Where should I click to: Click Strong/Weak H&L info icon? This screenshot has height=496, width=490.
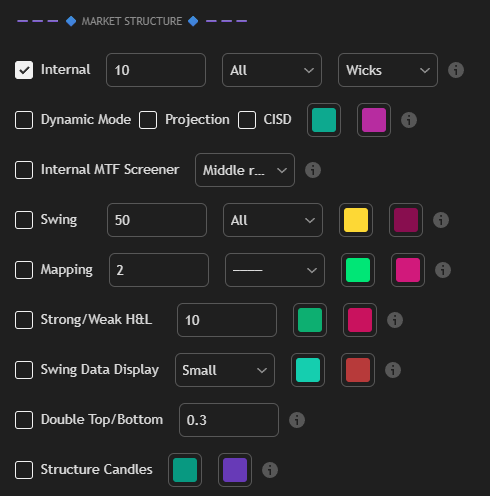(395, 320)
